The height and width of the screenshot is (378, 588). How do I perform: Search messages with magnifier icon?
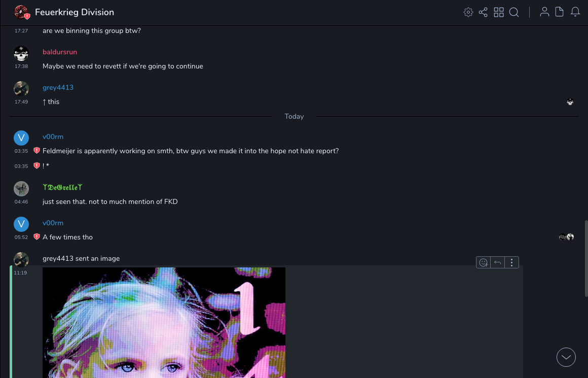pos(514,12)
